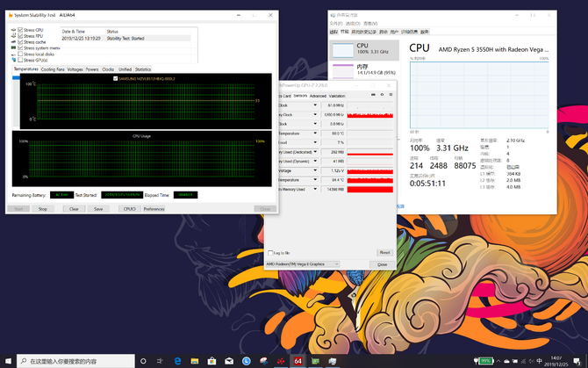The height and width of the screenshot is (368, 588).
Task: Open the 选项(O) menu in Task Manager
Action: (x=353, y=23)
